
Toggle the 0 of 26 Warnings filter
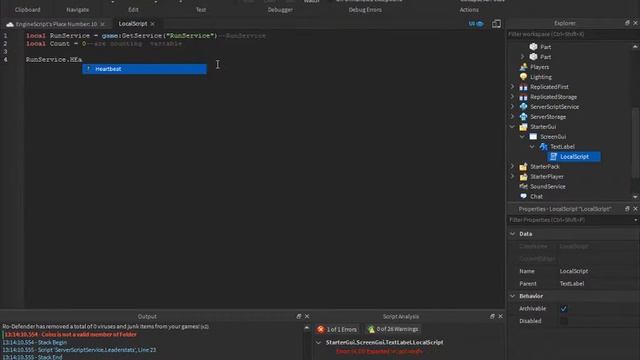393,329
